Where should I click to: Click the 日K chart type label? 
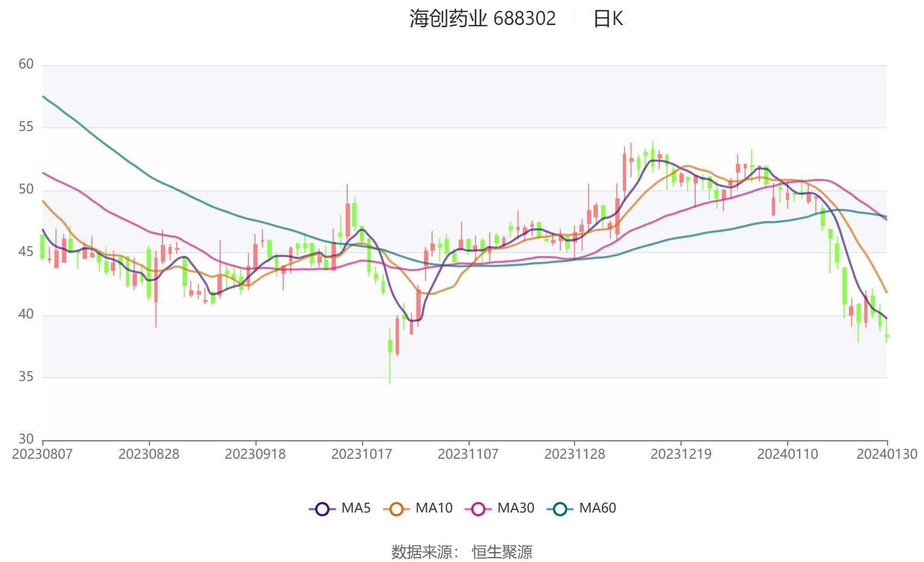pyautogui.click(x=608, y=18)
